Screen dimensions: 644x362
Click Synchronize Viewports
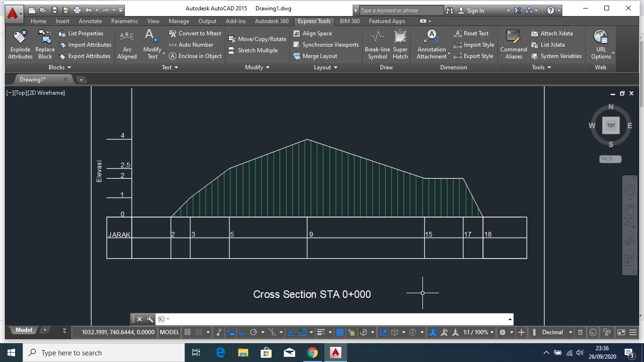pyautogui.click(x=326, y=45)
